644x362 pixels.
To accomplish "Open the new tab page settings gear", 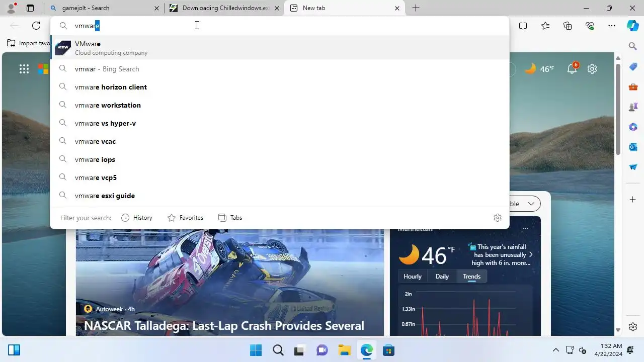I will pyautogui.click(x=592, y=69).
